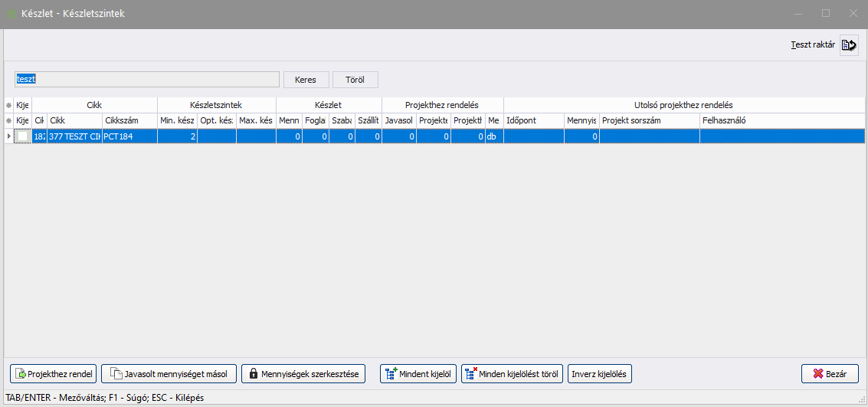Click the asterisk column chooser in top header row

point(8,105)
